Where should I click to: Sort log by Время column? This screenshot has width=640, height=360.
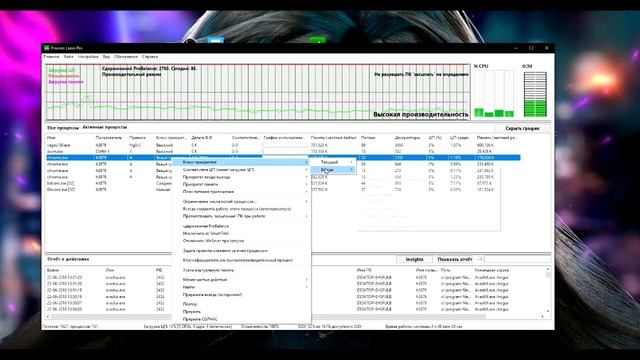pyautogui.click(x=53, y=270)
